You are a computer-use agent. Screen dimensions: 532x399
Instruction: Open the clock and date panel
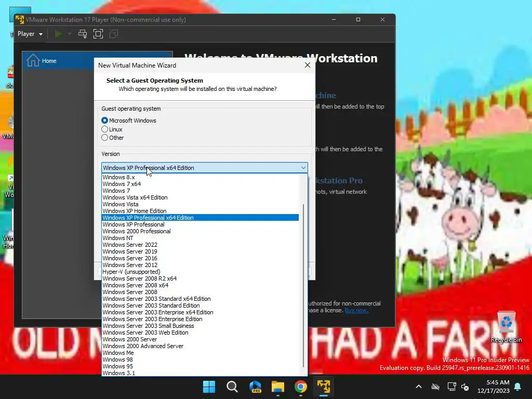click(494, 387)
